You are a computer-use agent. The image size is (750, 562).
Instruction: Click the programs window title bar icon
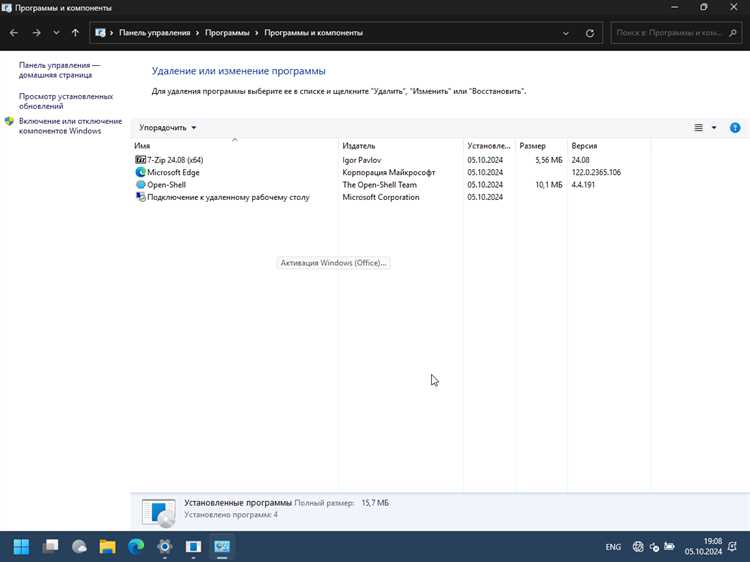(7, 8)
